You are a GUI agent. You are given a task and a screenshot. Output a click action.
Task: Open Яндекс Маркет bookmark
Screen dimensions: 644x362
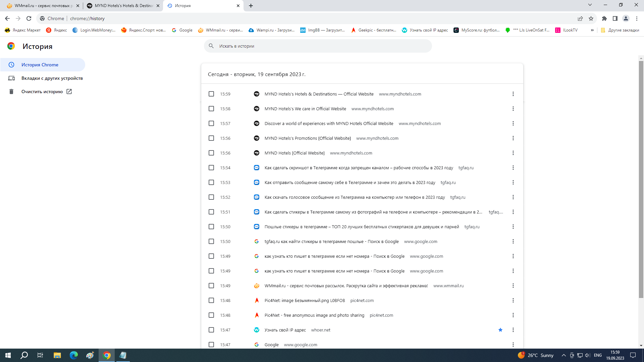click(x=23, y=30)
